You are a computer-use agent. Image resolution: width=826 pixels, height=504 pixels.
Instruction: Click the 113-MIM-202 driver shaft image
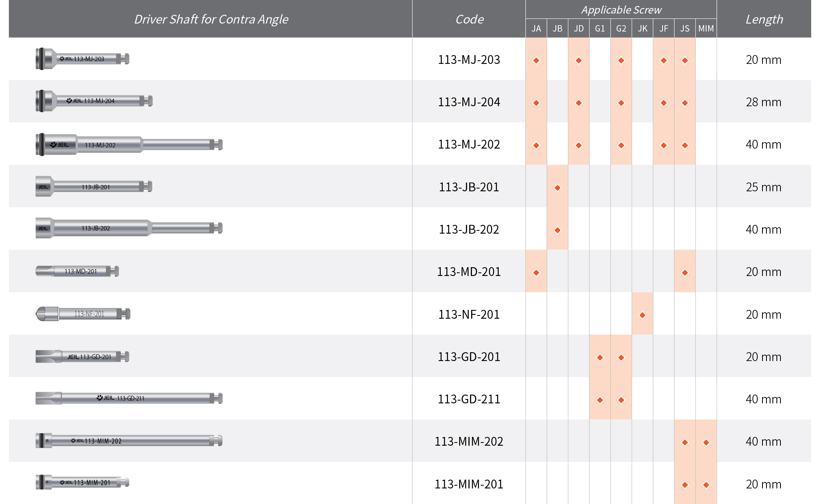click(x=129, y=441)
